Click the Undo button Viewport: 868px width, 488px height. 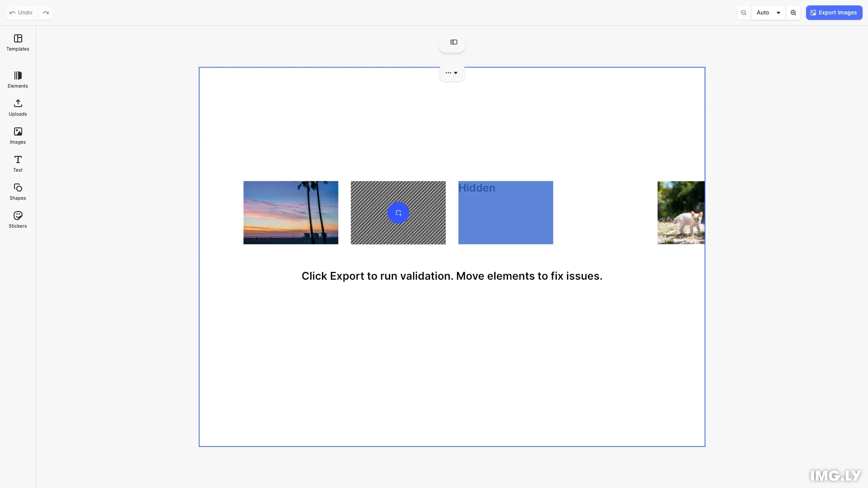pyautogui.click(x=21, y=13)
